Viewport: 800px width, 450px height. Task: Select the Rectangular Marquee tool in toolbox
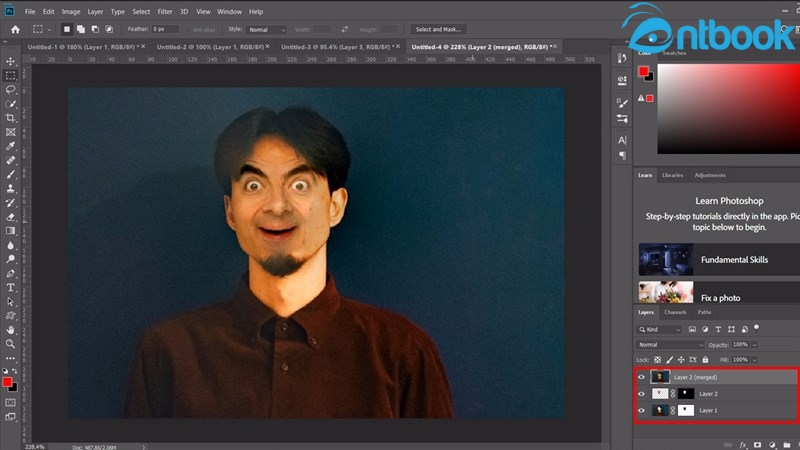click(x=10, y=76)
